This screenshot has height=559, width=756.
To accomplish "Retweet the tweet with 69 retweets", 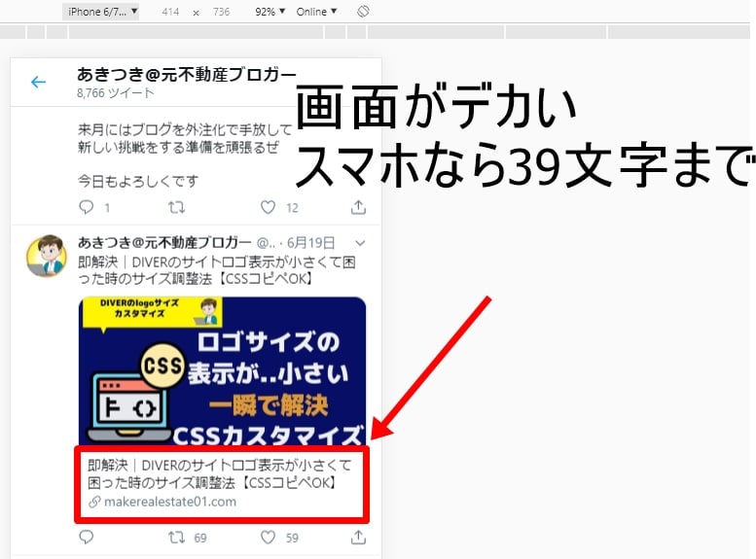I will pos(176,538).
